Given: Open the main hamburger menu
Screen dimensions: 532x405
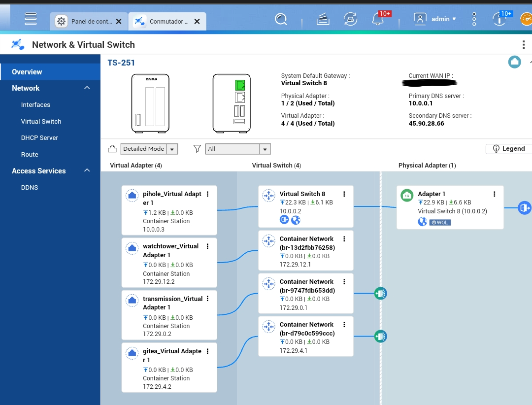Looking at the screenshot, I should 31,19.
